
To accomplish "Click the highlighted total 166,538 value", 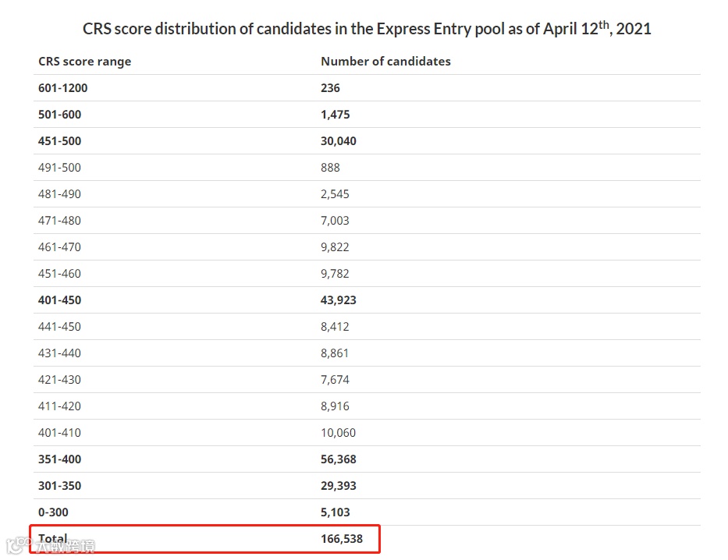I will 342,539.
